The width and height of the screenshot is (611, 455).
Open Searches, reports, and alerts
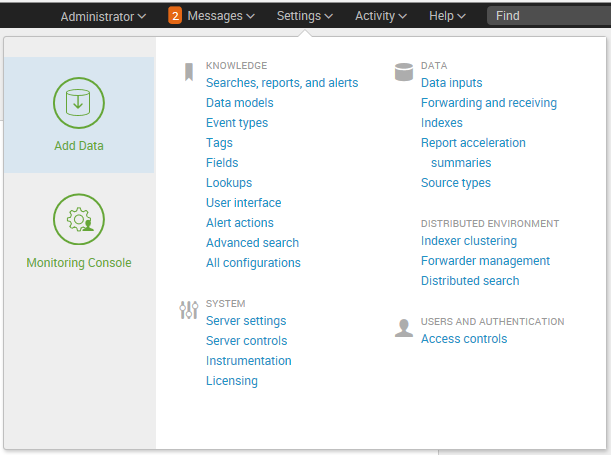point(282,83)
